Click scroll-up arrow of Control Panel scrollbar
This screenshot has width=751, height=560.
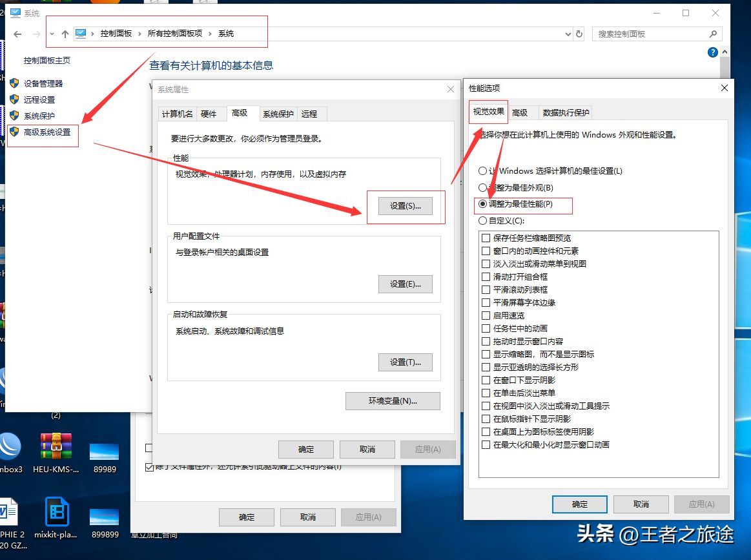[725, 52]
